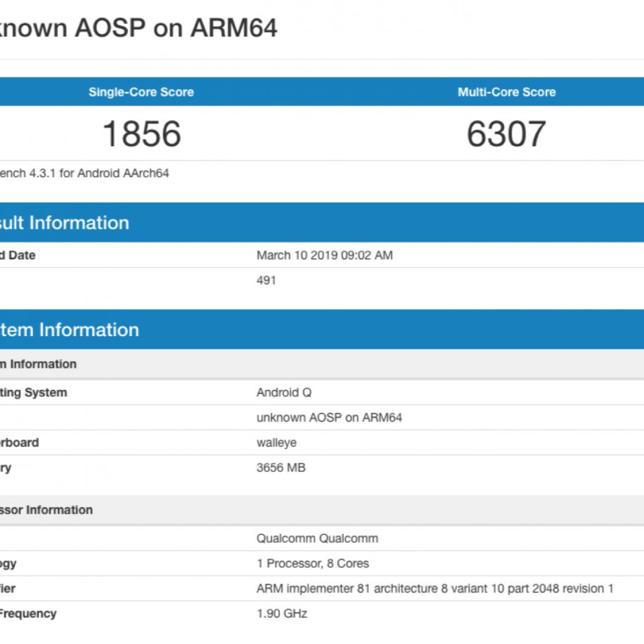Click the gray System Information sub-header row
This screenshot has width=644, height=644.
pyautogui.click(x=38, y=364)
